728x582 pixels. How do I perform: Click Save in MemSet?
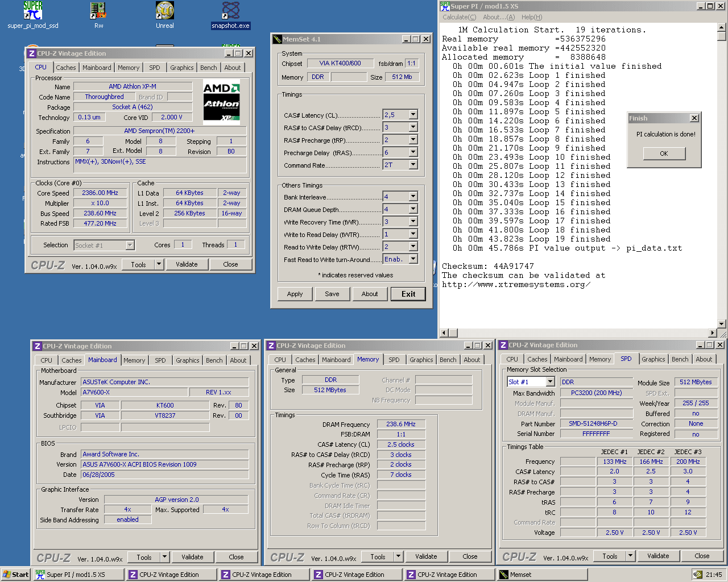coord(332,294)
